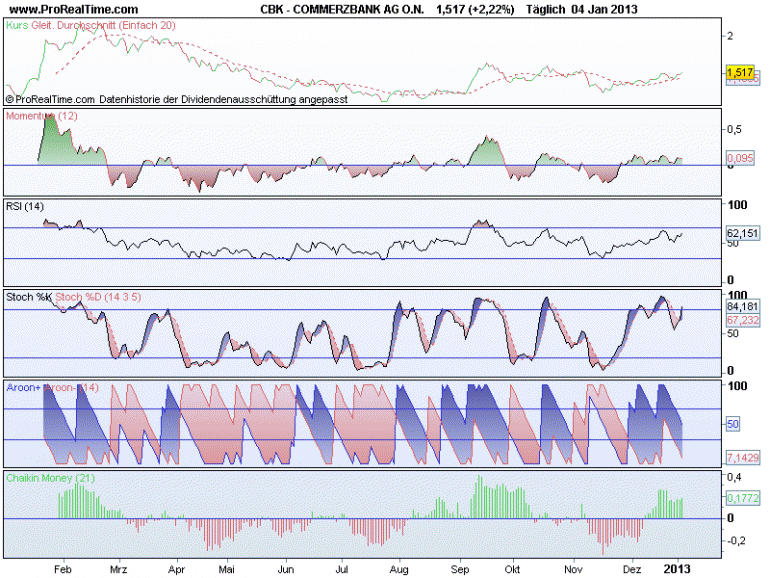Click the 0,095 momentum value box
The height and width of the screenshot is (578, 770).
point(740,158)
